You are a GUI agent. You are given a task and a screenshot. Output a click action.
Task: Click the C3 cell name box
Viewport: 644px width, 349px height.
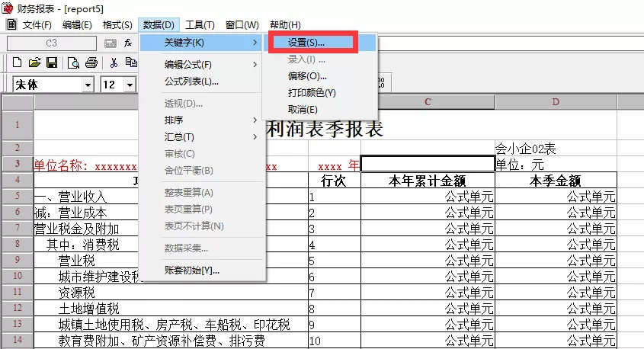point(52,43)
